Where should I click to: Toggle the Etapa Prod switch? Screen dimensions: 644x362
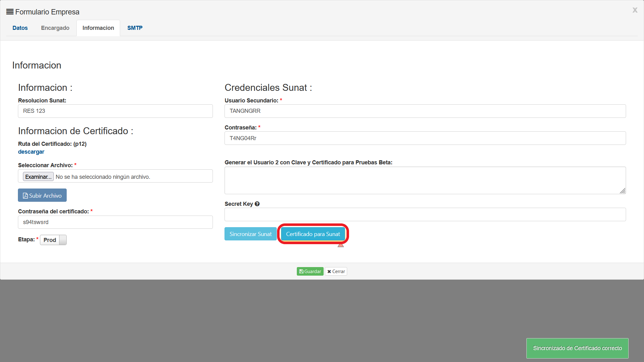point(53,240)
